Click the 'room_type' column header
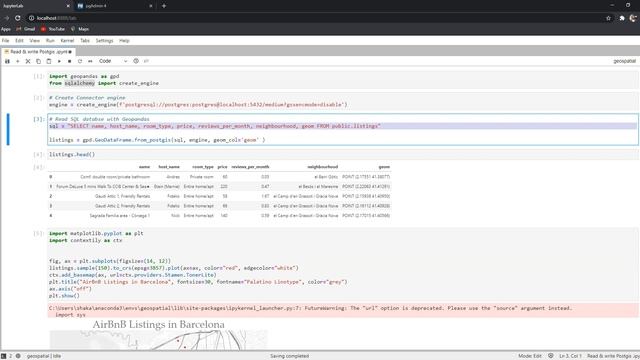 click(203, 167)
